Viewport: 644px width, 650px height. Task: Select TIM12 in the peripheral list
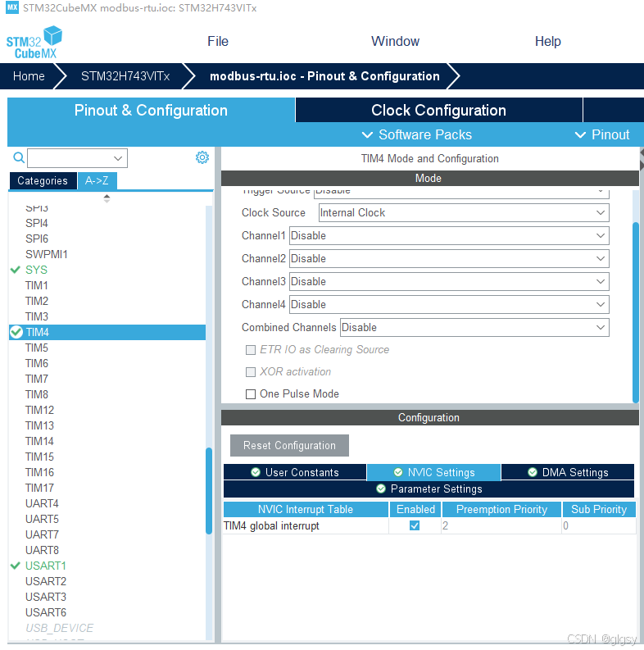click(x=39, y=410)
